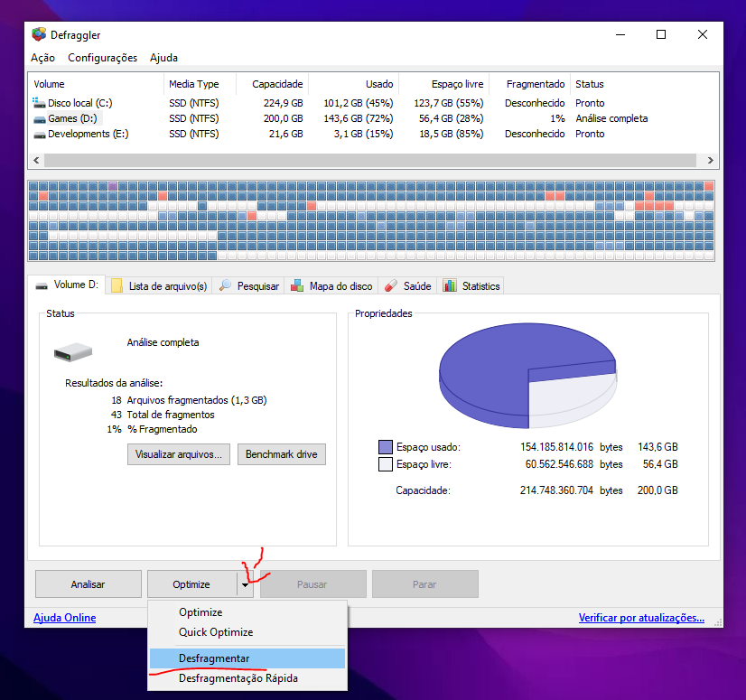Select Desfragmentação Rápida in the dropdown menu
The image size is (746, 700).
(247, 678)
